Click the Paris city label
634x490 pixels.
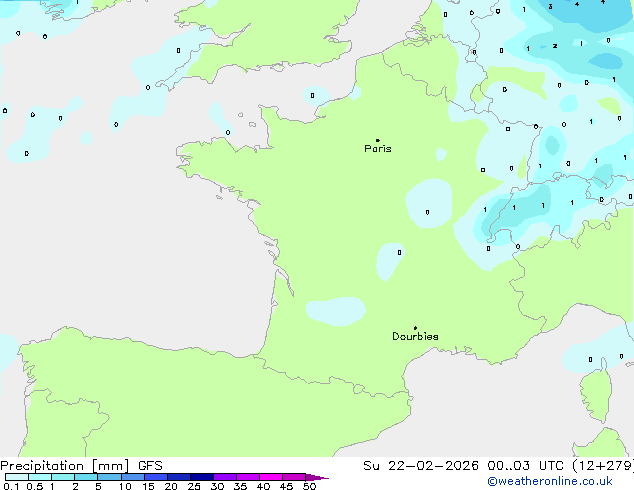[x=378, y=149]
